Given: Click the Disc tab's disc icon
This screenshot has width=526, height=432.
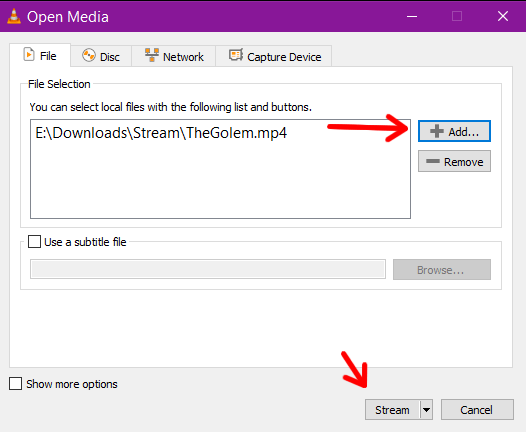Looking at the screenshot, I should (89, 55).
